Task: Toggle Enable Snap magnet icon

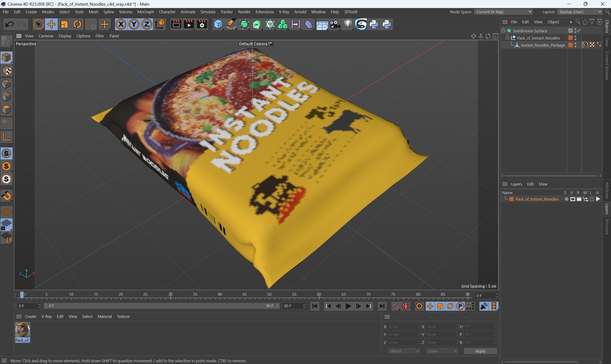Action: tap(6, 196)
